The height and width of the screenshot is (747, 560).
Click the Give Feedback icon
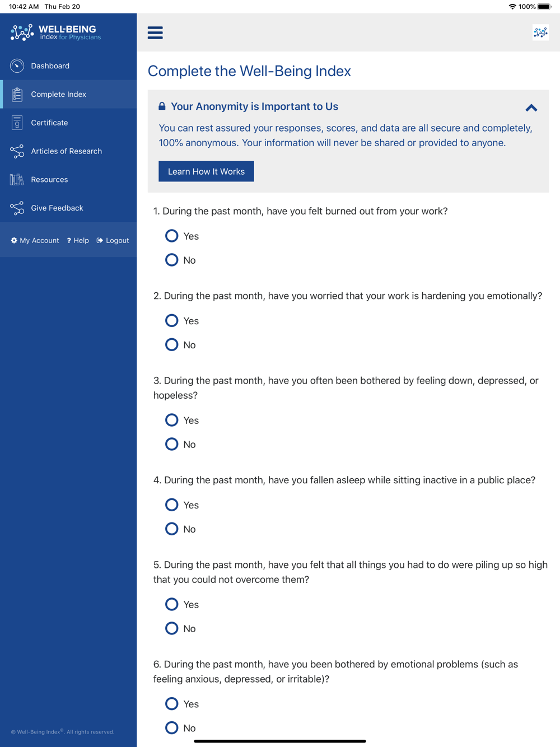pyautogui.click(x=17, y=208)
